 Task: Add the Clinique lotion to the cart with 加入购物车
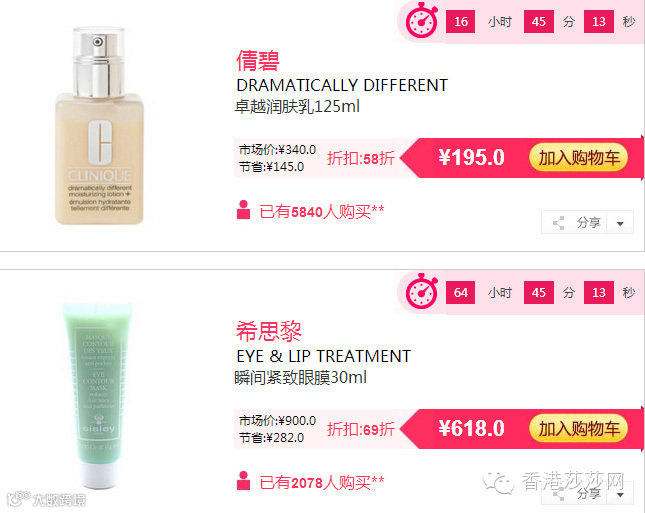pyautogui.click(x=578, y=158)
